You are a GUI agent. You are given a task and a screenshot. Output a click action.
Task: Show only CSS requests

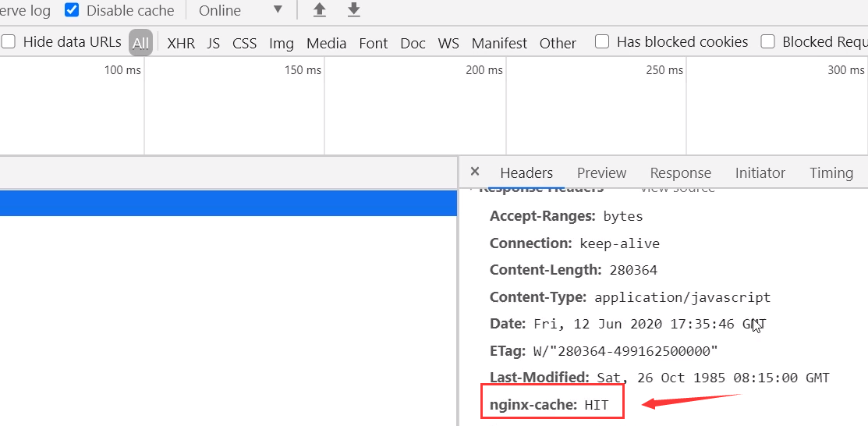tap(245, 43)
